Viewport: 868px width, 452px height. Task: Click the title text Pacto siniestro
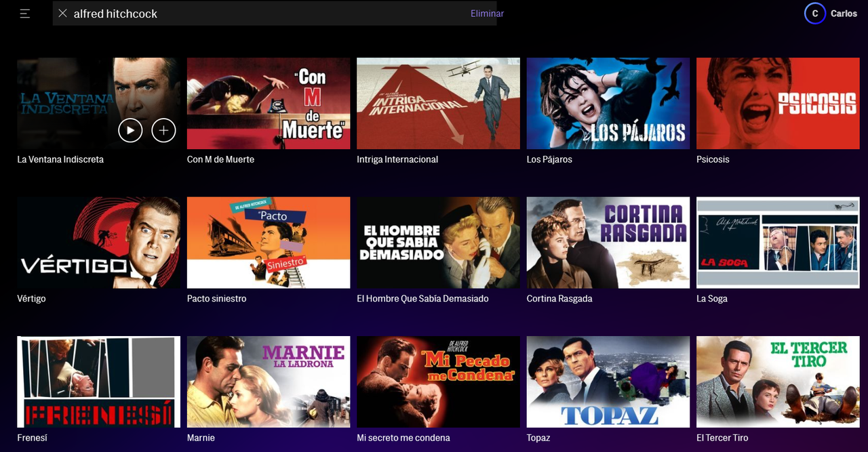[x=216, y=298]
